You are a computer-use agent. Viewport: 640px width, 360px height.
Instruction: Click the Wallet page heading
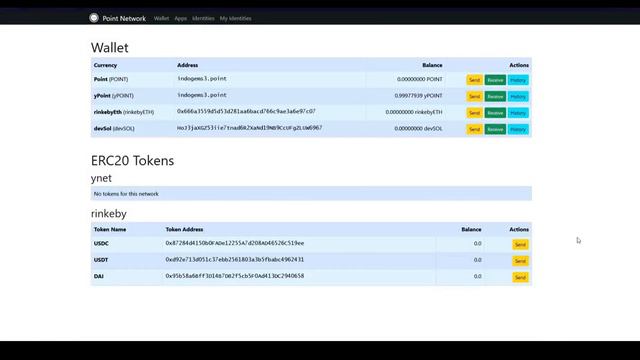(109, 48)
